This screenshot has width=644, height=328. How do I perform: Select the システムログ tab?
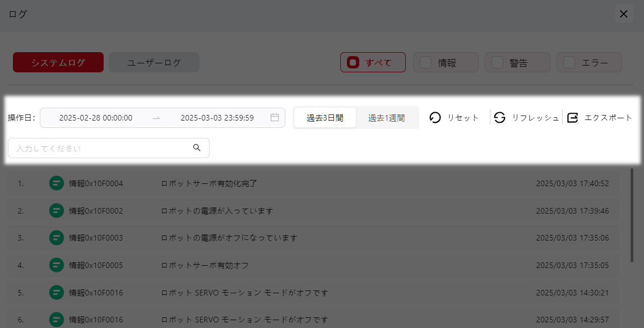pos(58,62)
